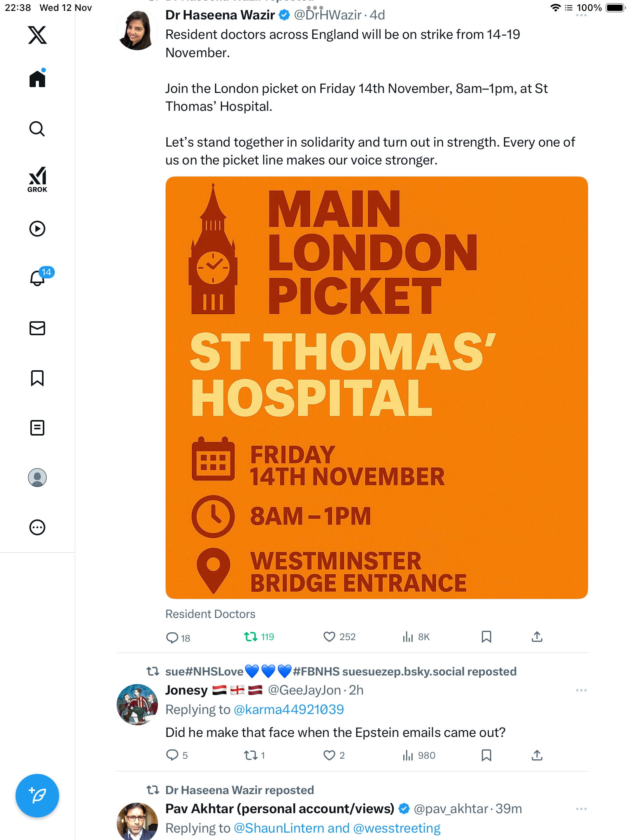Open Bookmarks in the sidebar
Viewport: 630px width, 840px height.
click(37, 378)
